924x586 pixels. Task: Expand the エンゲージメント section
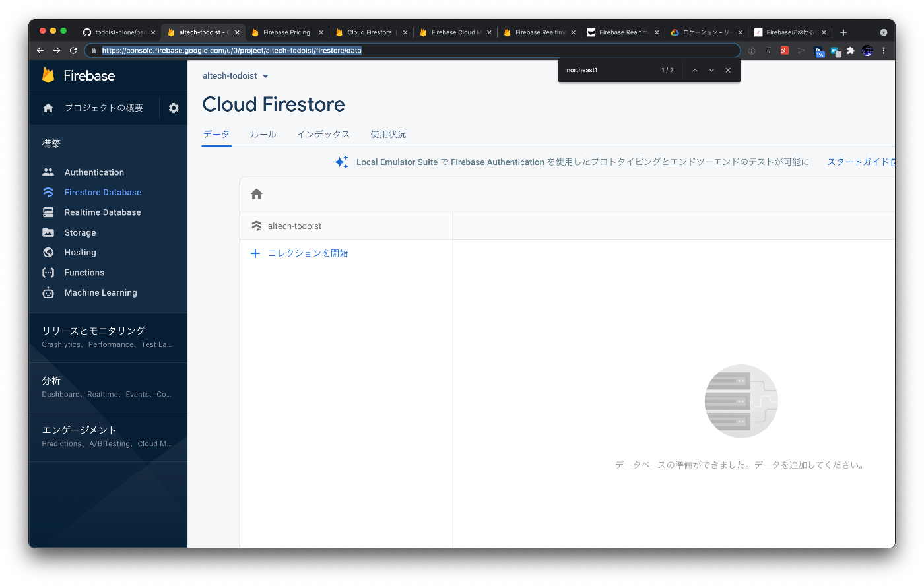[x=108, y=436]
